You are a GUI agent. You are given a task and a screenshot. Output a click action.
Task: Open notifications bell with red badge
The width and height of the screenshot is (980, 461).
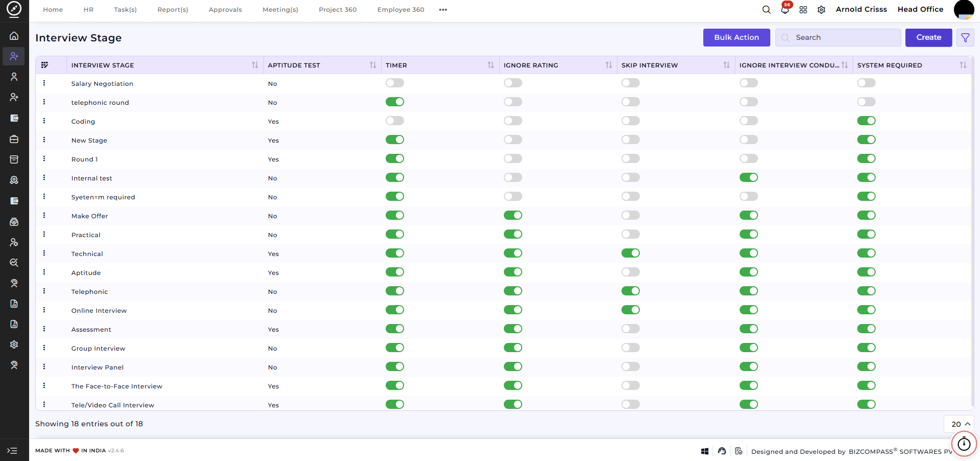(785, 9)
